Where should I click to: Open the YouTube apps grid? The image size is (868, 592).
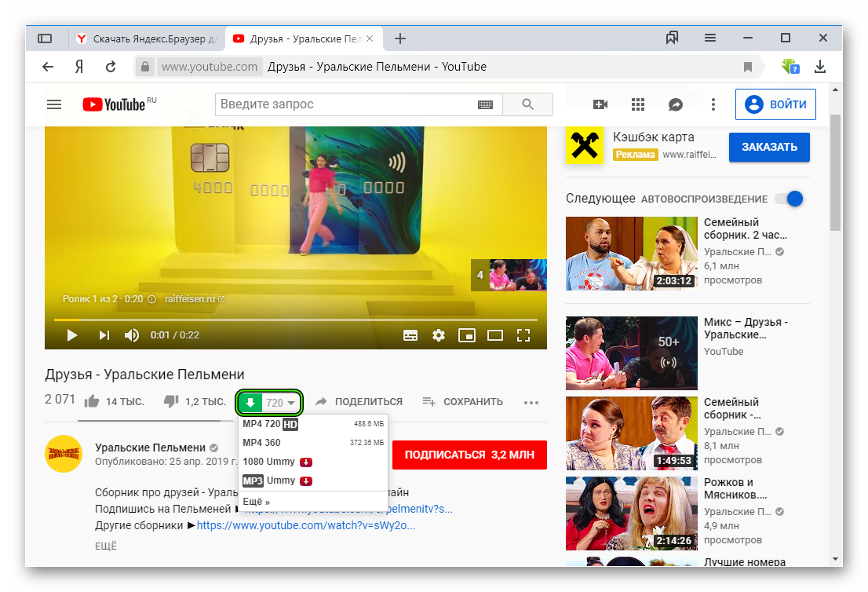point(638,104)
